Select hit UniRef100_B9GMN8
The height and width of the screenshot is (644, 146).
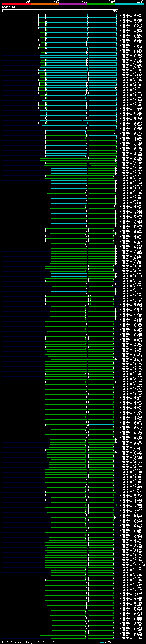click(x=131, y=20)
